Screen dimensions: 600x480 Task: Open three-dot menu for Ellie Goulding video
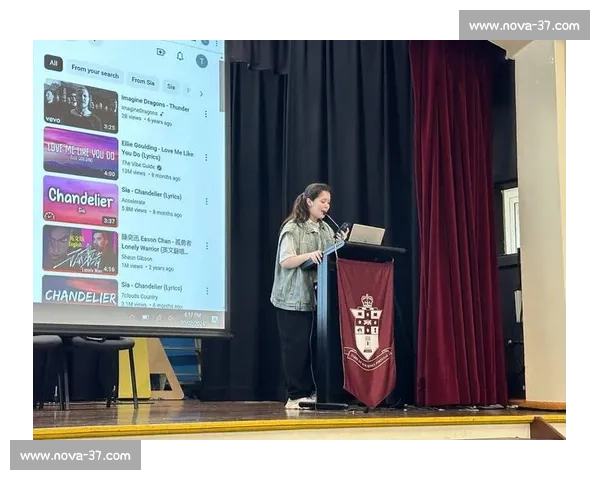206,157
